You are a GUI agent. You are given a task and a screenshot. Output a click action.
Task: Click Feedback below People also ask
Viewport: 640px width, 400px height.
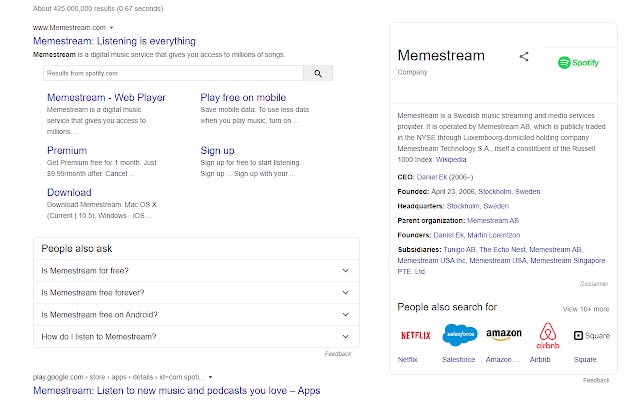(x=338, y=354)
